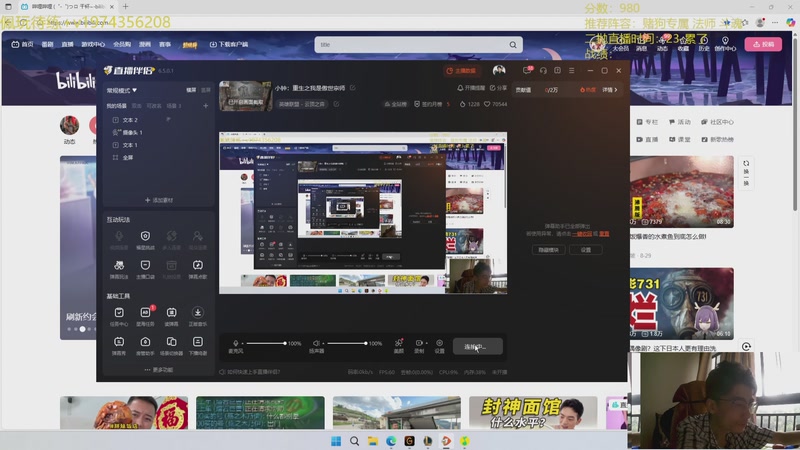
Task: Click the bilibili search input field
Action: click(x=411, y=45)
